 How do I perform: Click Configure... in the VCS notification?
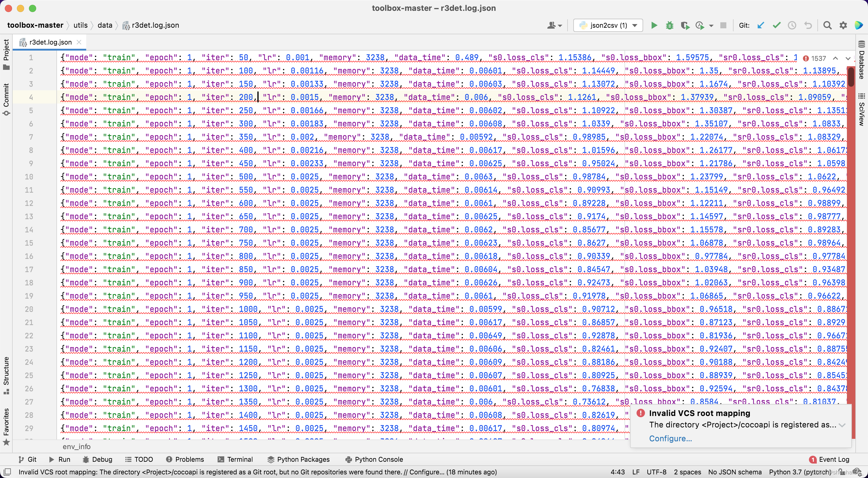[x=670, y=438]
